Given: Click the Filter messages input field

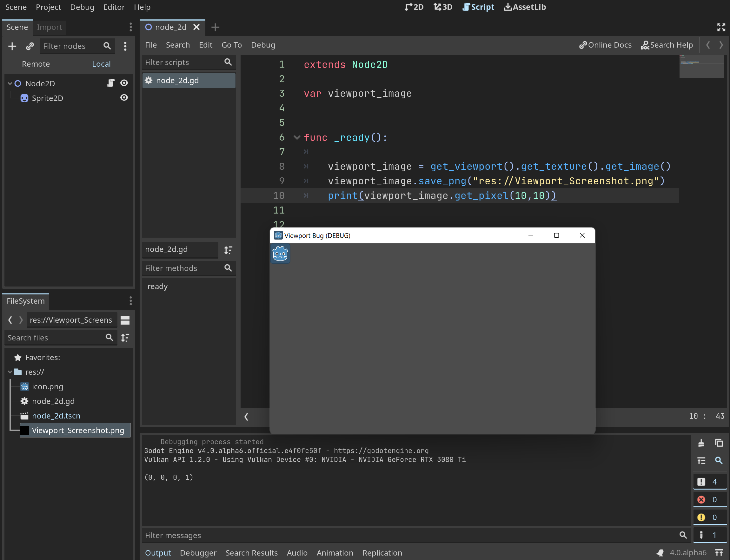Looking at the screenshot, I should (x=400, y=535).
